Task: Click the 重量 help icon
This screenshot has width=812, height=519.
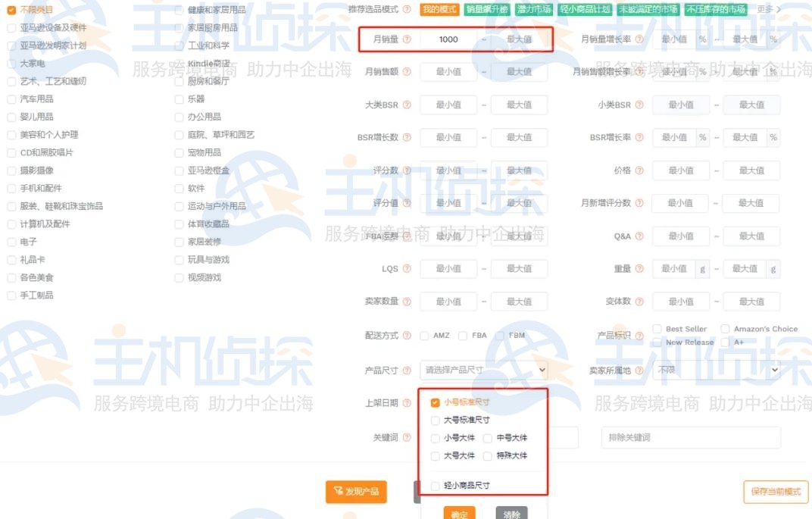Action: coord(640,268)
